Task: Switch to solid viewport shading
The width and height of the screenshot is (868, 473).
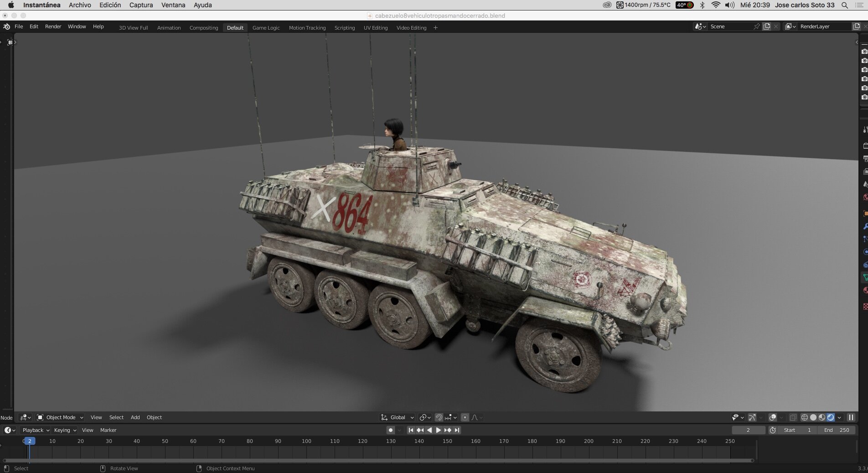Action: point(813,417)
